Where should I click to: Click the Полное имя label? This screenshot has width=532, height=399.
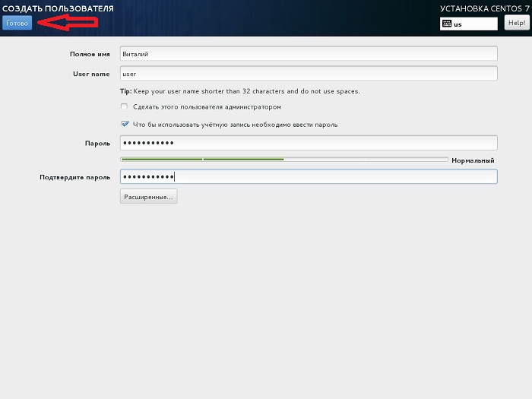point(90,54)
